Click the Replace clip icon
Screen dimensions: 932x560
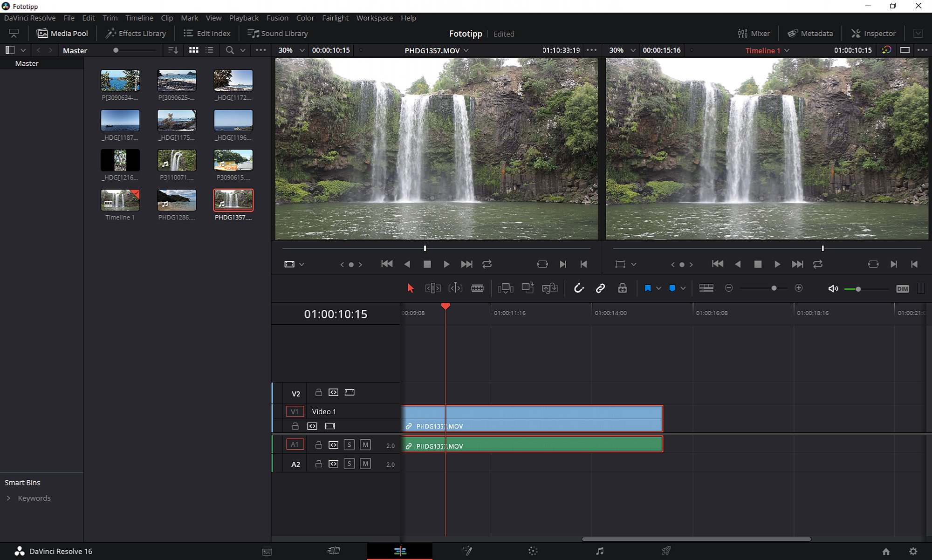tap(550, 288)
